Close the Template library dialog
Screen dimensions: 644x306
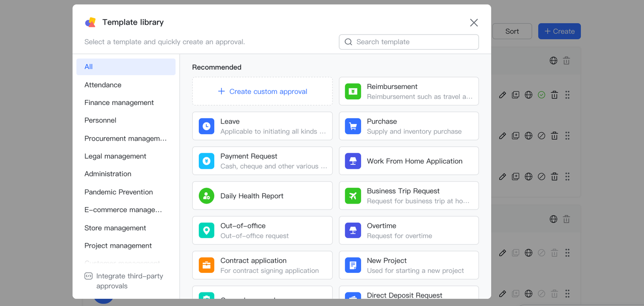tap(473, 23)
